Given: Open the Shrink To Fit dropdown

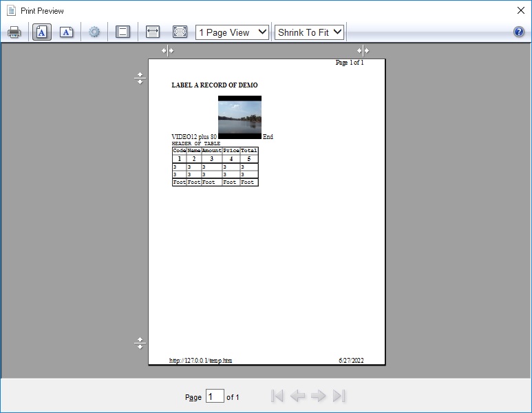Looking at the screenshot, I should tap(309, 32).
